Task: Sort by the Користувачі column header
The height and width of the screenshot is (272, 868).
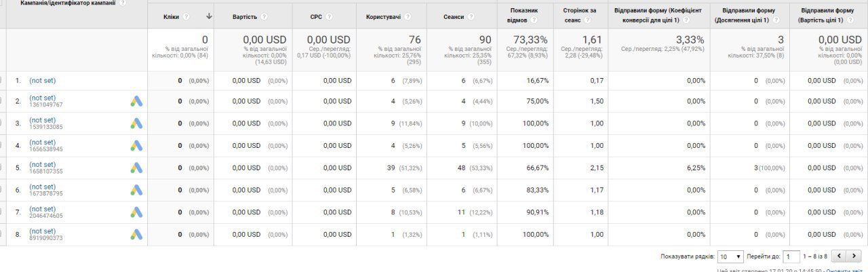Action: [383, 16]
